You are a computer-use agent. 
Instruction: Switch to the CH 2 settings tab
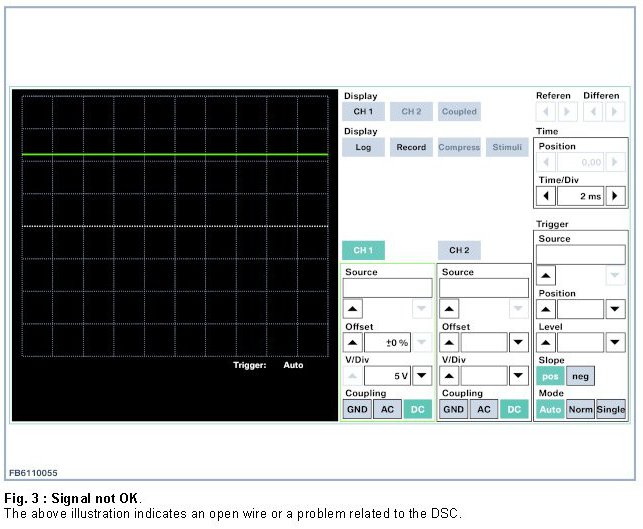[x=459, y=250]
